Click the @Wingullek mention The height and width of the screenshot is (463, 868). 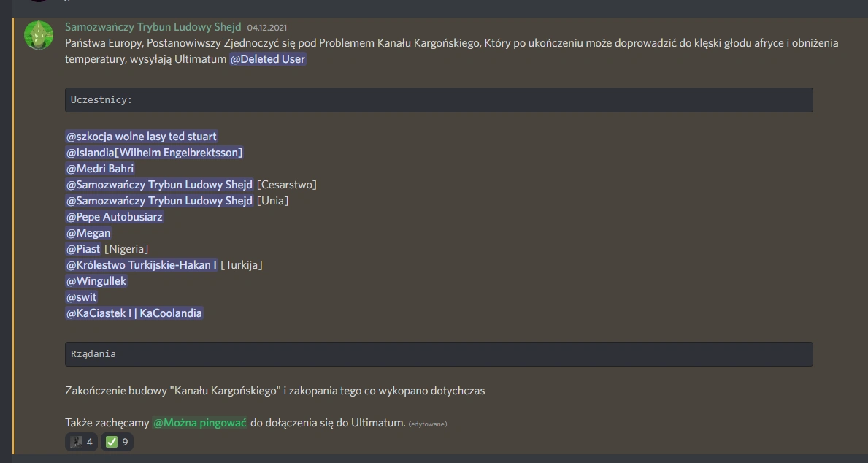point(96,280)
